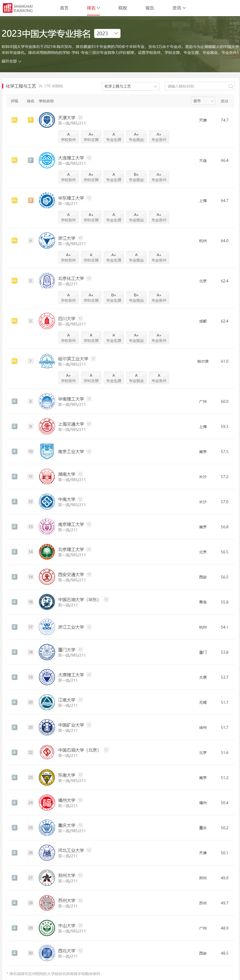The image size is (240, 980).
Task: Click Xiamen University's logo emblem
Action: (x=47, y=652)
